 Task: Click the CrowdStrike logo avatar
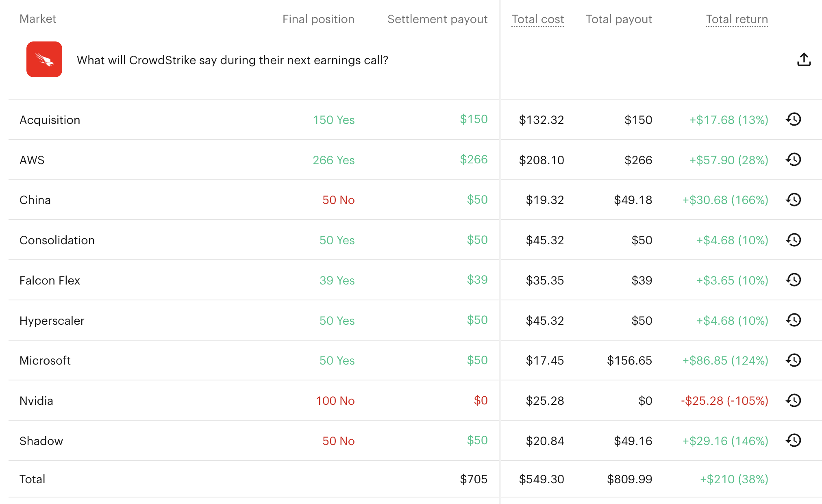point(44,59)
